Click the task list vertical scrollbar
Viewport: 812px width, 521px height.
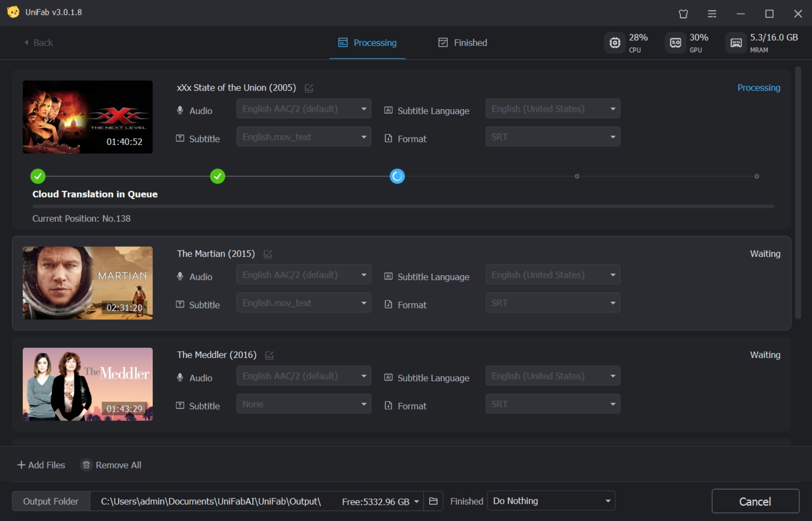pyautogui.click(x=798, y=193)
